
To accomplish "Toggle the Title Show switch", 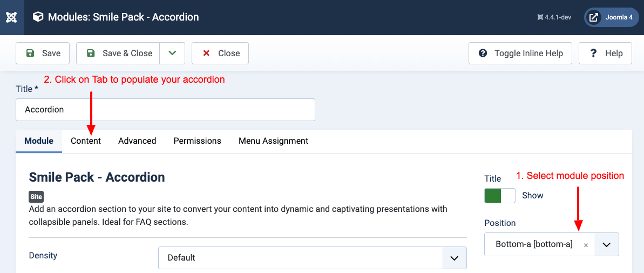I will (500, 195).
